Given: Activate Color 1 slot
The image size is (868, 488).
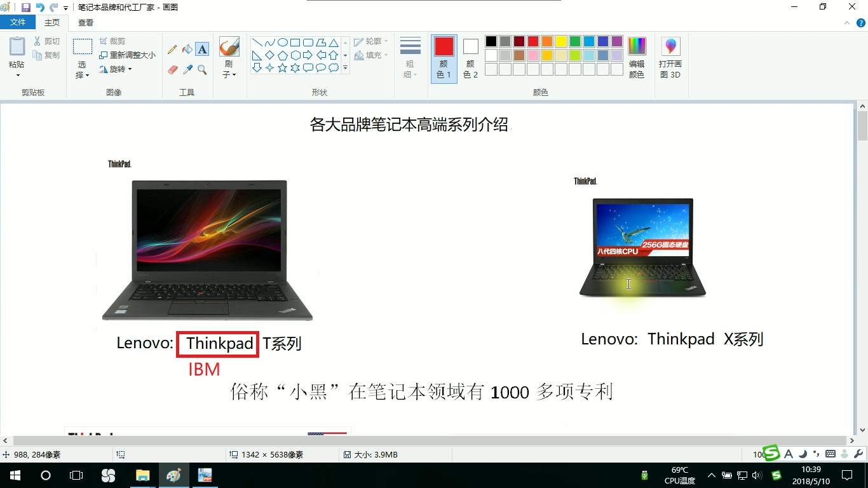Looking at the screenshot, I should (x=444, y=58).
